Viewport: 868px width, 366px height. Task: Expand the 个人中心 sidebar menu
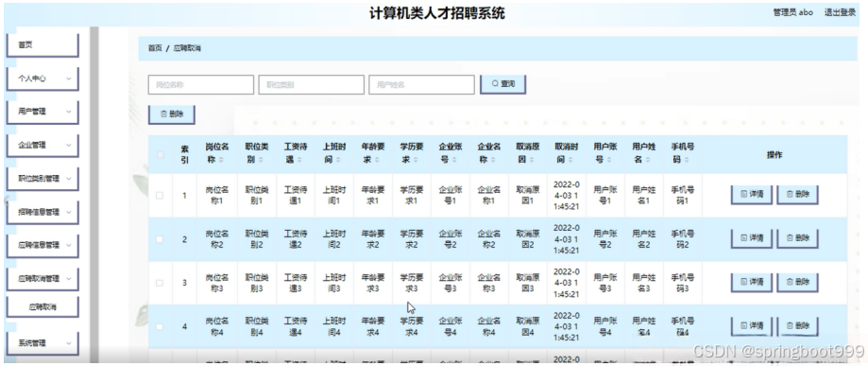pyautogui.click(x=43, y=78)
